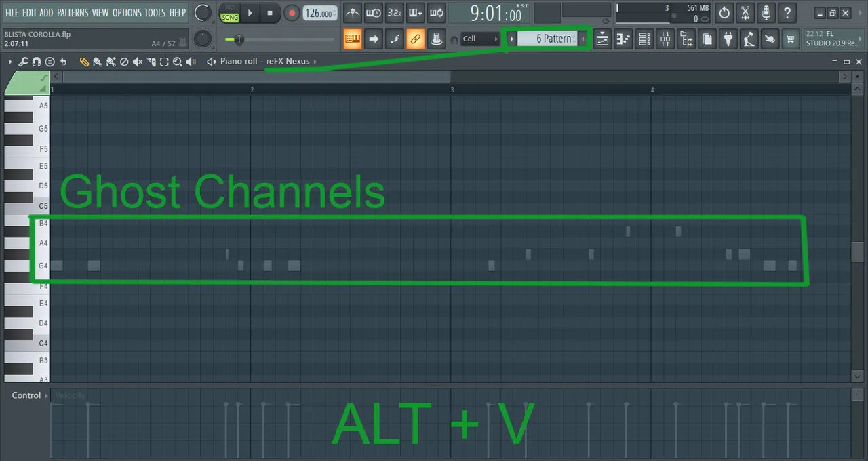The height and width of the screenshot is (461, 868).
Task: Click the plus button to add pattern
Action: 583,39
